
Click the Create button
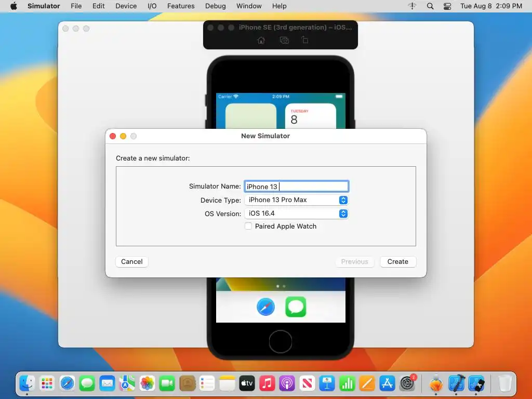coord(397,262)
